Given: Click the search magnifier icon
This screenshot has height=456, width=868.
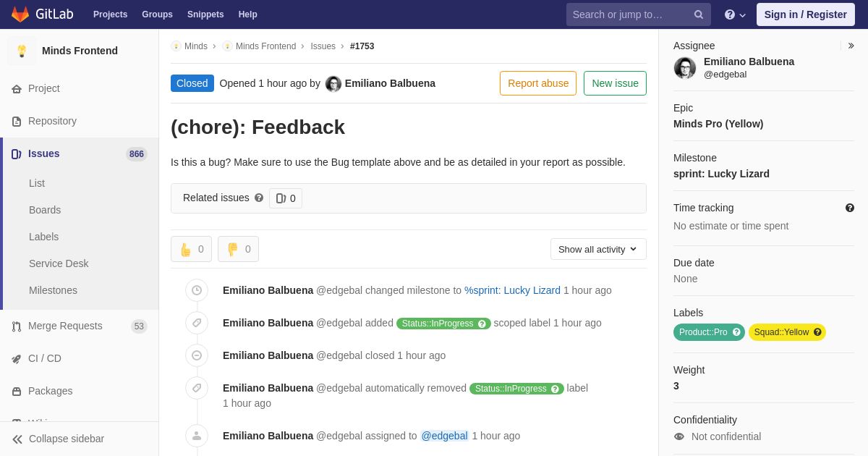Looking at the screenshot, I should pyautogui.click(x=699, y=14).
